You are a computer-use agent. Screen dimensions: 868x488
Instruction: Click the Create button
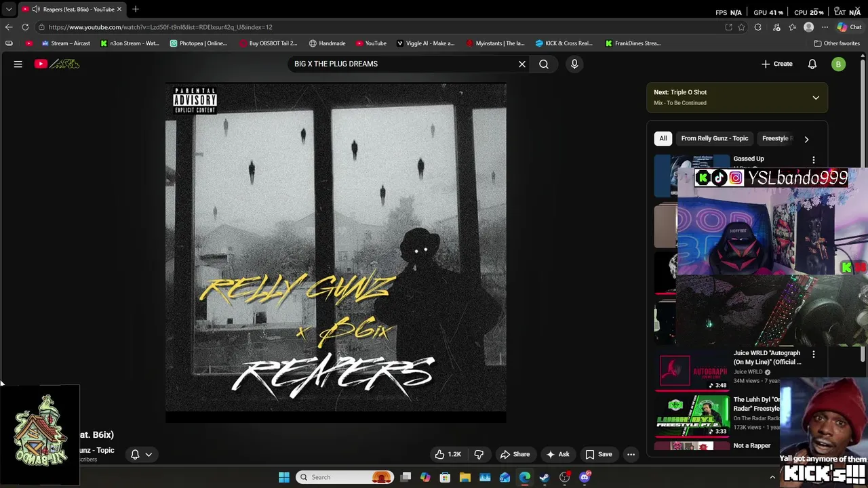click(x=777, y=64)
